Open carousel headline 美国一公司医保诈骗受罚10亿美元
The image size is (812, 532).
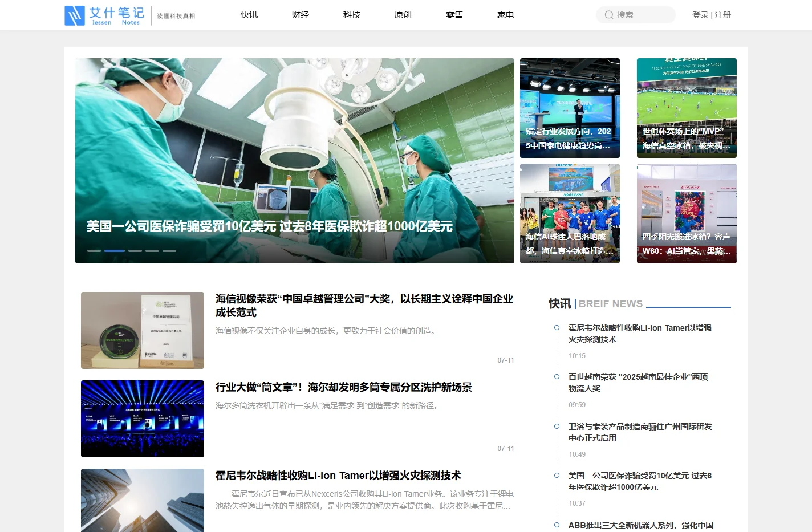tap(269, 226)
